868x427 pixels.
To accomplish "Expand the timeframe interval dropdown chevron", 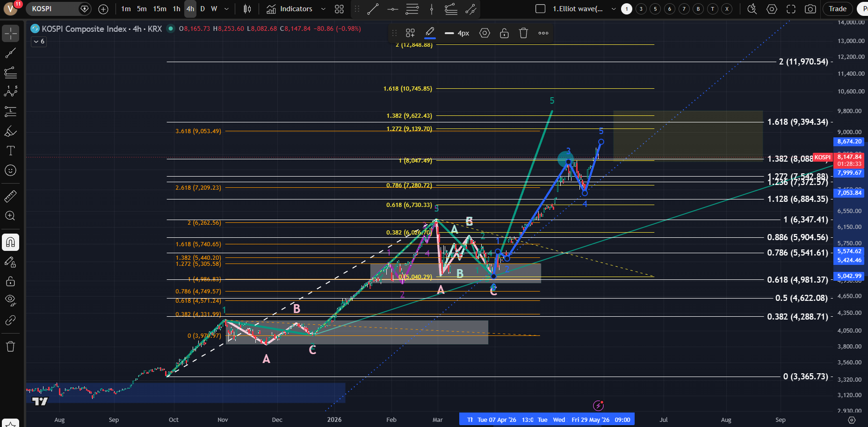I will pyautogui.click(x=227, y=9).
